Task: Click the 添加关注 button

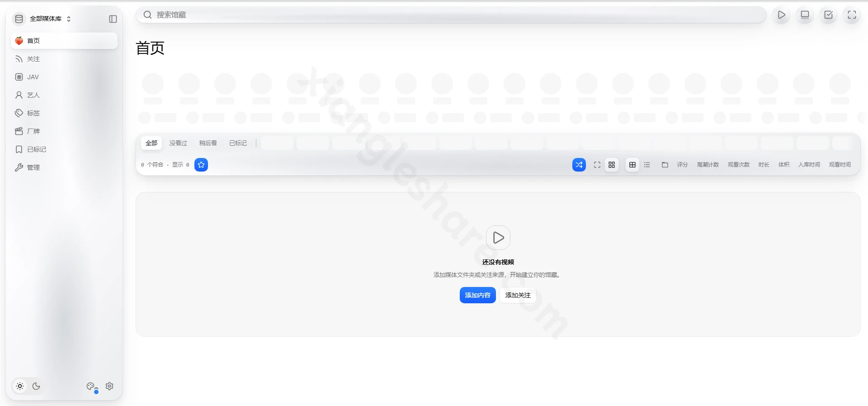Action: tap(518, 295)
